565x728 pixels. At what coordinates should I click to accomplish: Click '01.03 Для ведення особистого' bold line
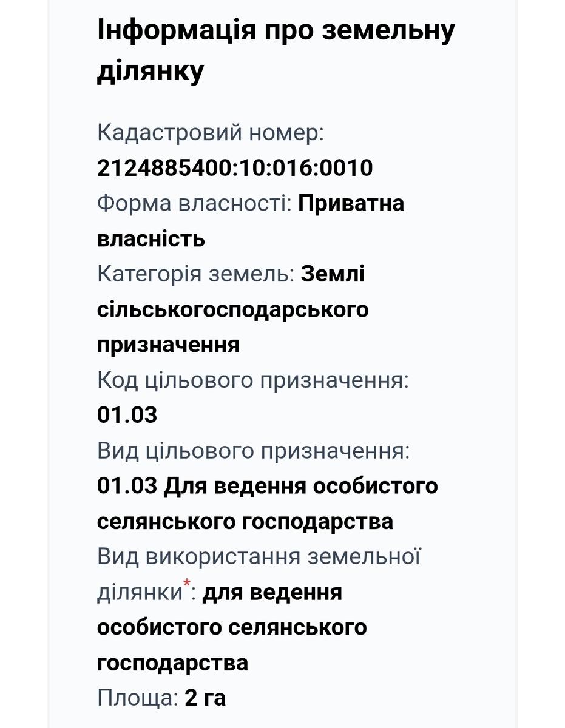(x=267, y=486)
